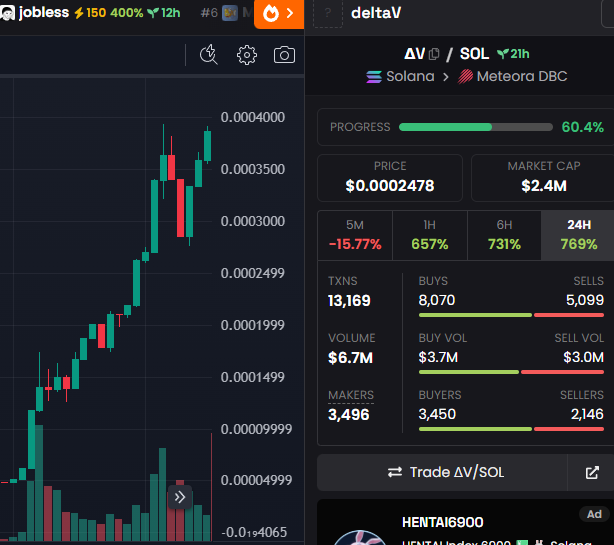Select the 5M timeframe tab

pos(355,235)
